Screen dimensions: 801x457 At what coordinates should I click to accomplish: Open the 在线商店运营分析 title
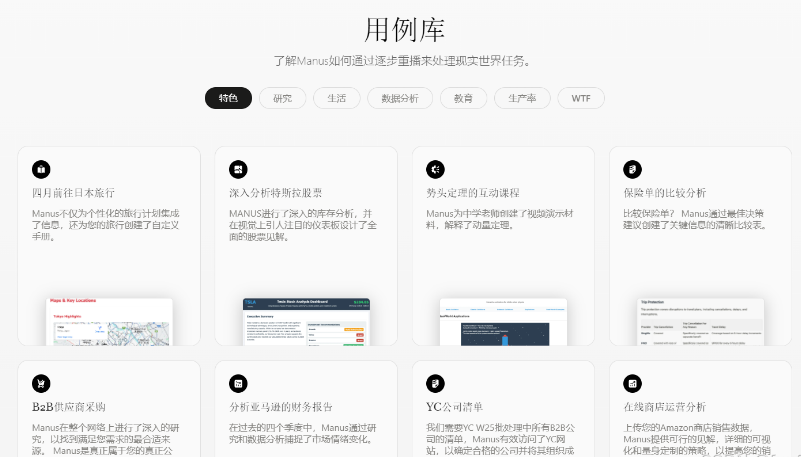pos(665,407)
